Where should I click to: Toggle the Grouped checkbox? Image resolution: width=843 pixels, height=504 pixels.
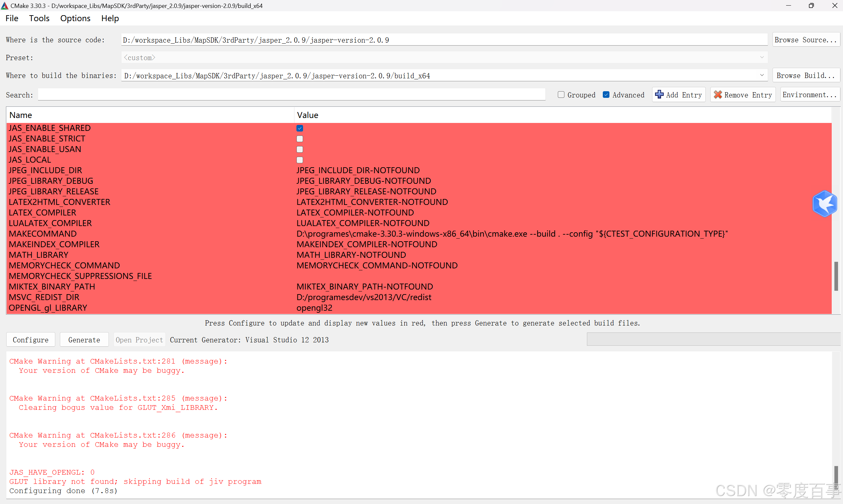click(561, 95)
